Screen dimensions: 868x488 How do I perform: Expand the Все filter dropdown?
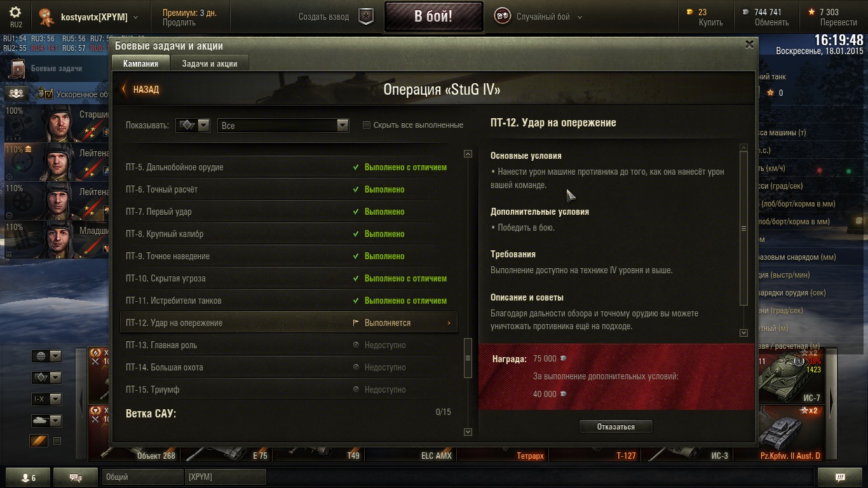tap(283, 125)
